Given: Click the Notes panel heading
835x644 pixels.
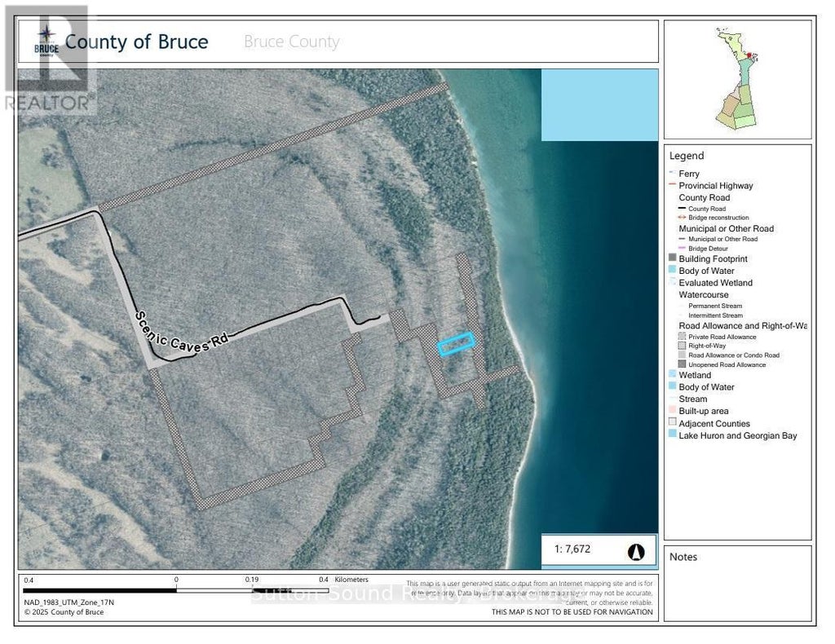Looking at the screenshot, I should coord(683,557).
